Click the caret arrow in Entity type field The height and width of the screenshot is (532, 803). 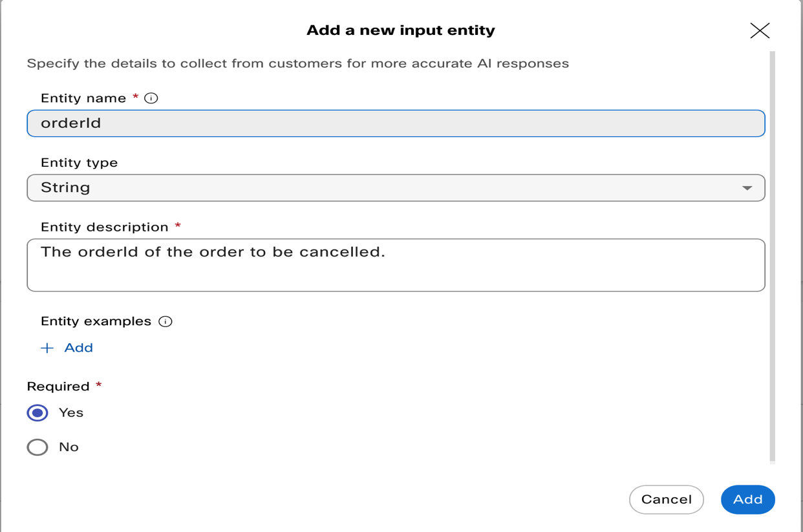pyautogui.click(x=747, y=188)
